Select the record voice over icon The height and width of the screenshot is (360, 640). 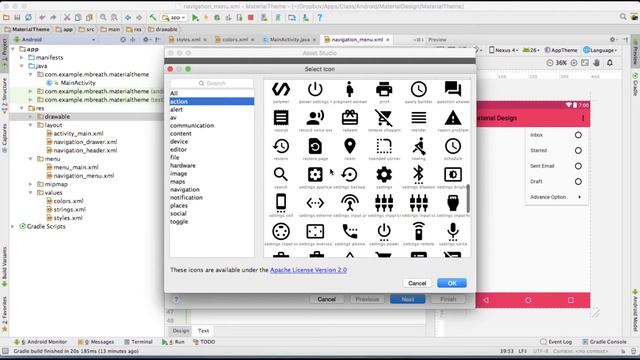point(315,118)
